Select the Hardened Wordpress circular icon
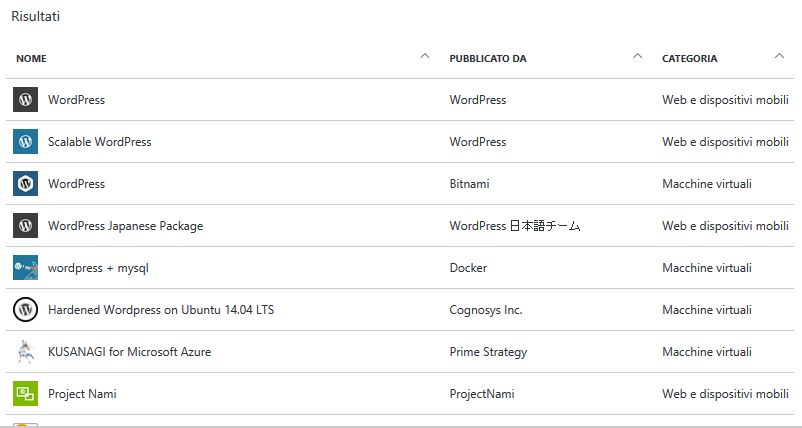802x428 pixels. point(25,309)
